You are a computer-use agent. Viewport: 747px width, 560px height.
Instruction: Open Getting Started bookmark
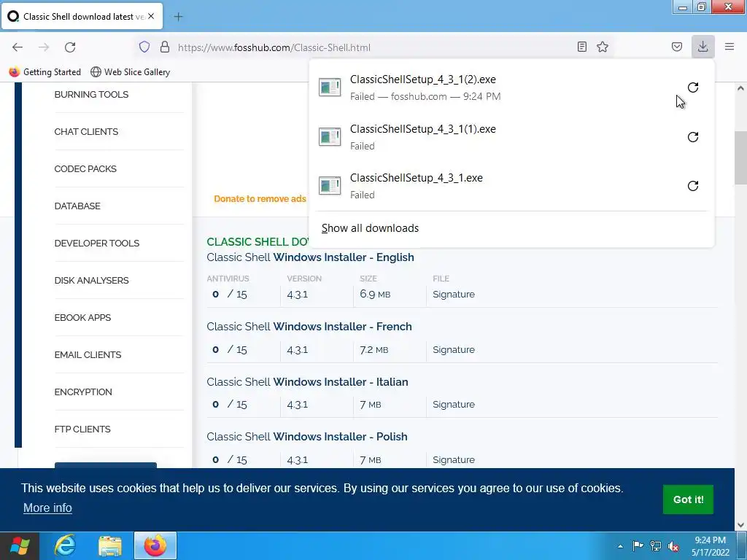point(44,72)
